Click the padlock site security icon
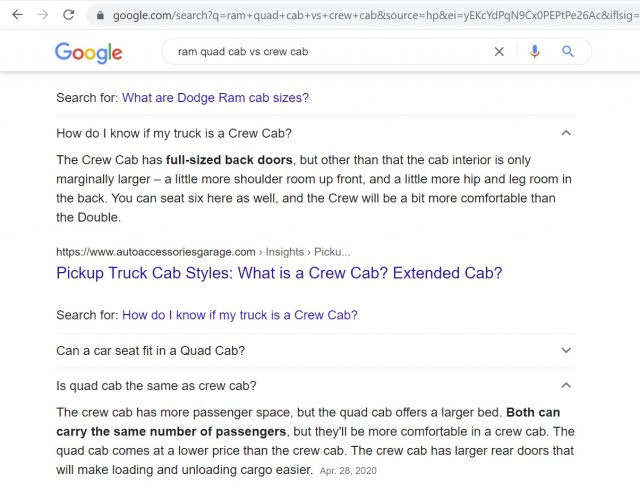Screen dimensions: 640x491 click(100, 16)
